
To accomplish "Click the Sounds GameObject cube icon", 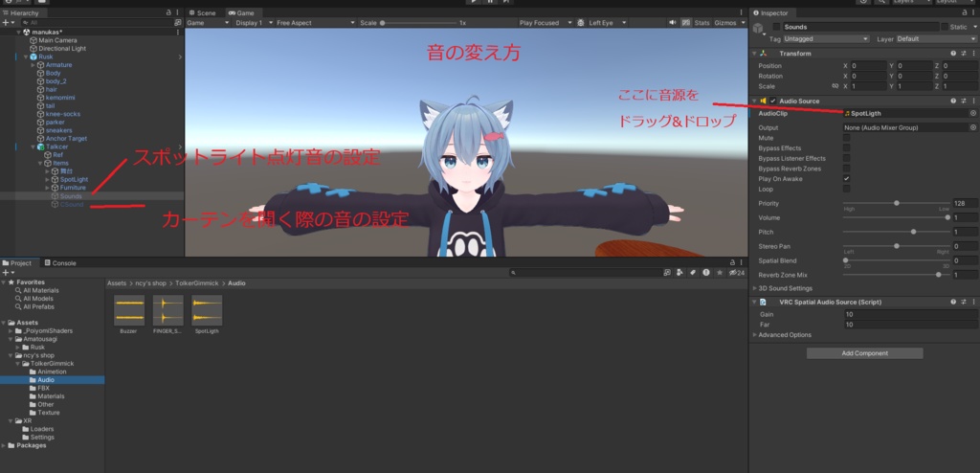I will (758, 28).
